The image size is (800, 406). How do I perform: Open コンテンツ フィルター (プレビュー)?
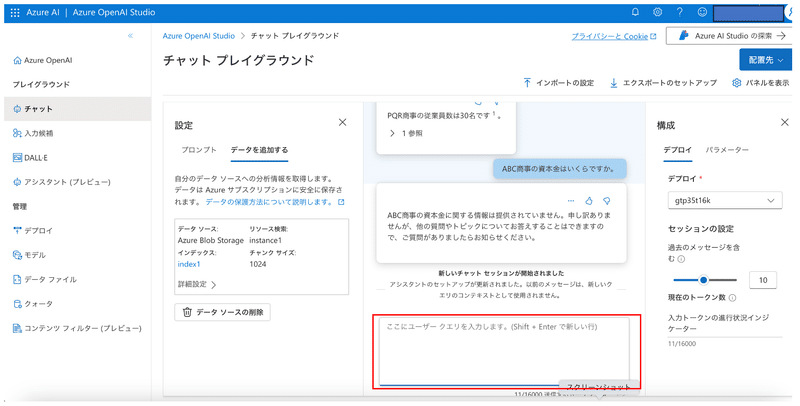[x=78, y=328]
